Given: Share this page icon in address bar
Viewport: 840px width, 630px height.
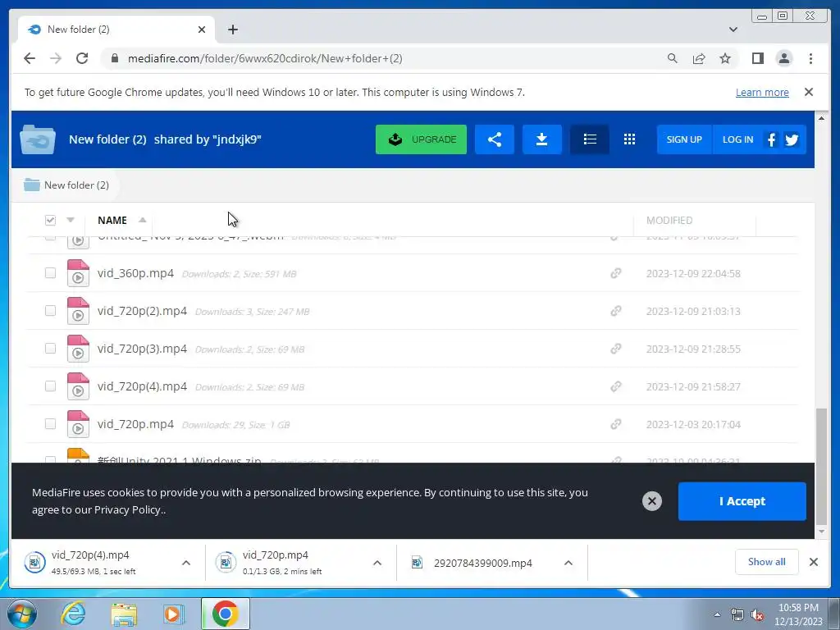Looking at the screenshot, I should point(699,58).
